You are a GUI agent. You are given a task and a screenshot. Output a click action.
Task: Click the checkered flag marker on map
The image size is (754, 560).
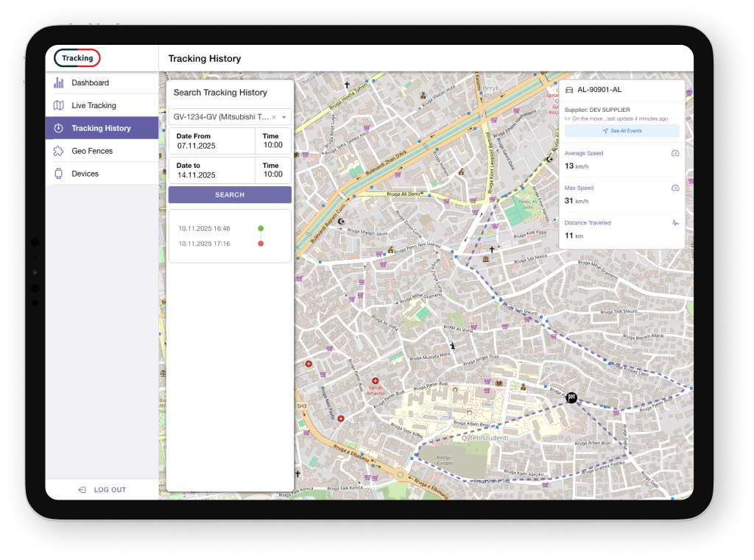pyautogui.click(x=571, y=398)
